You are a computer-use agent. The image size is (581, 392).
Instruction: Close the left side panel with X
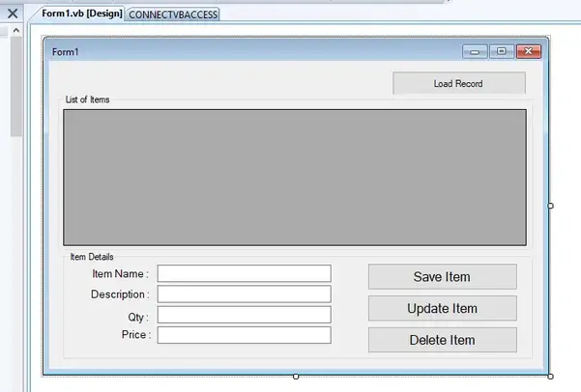click(x=13, y=14)
